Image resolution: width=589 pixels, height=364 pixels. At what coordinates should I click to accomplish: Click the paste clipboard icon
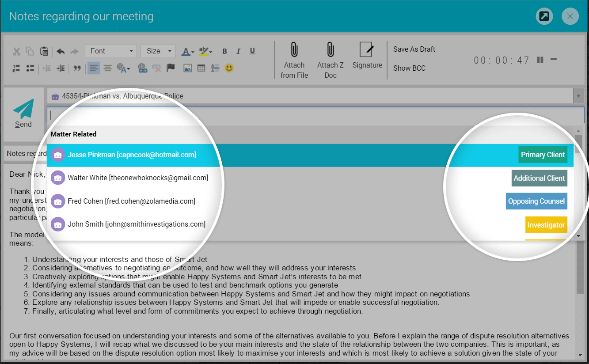44,51
